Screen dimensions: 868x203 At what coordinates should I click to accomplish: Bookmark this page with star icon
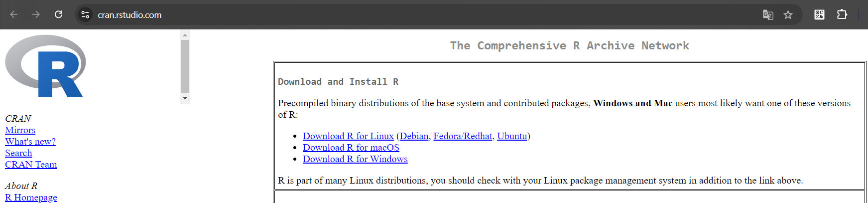[x=788, y=15]
